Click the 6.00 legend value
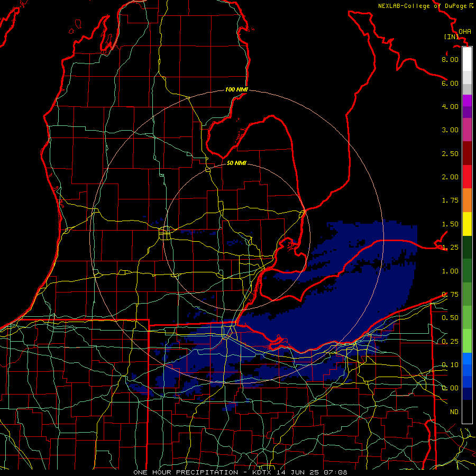Image resolution: width=476 pixels, height=476 pixels. coord(450,83)
